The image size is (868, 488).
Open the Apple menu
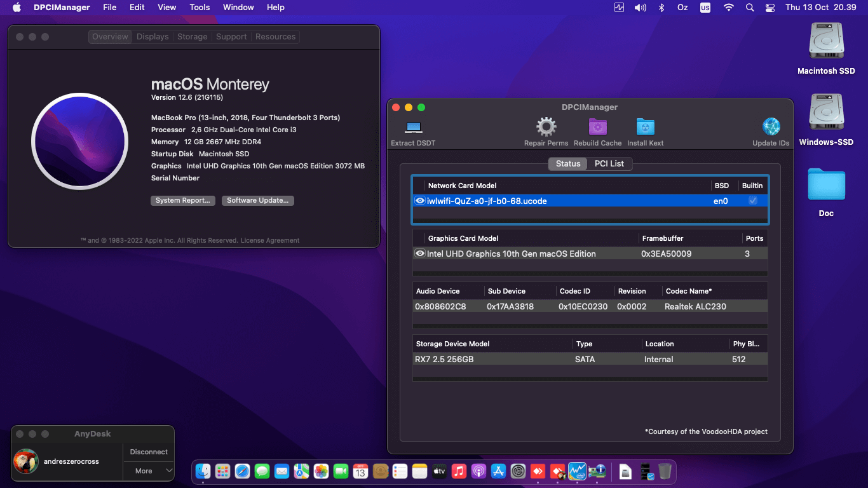pos(17,8)
